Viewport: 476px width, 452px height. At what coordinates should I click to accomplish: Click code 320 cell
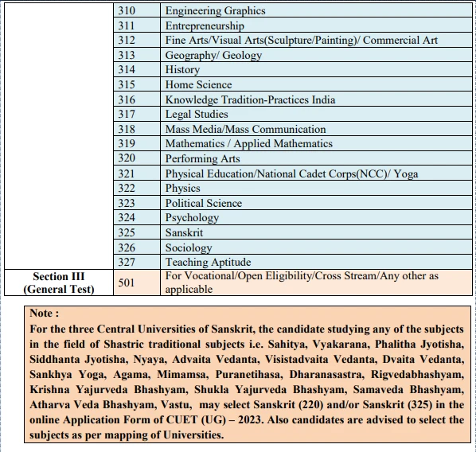click(x=137, y=158)
